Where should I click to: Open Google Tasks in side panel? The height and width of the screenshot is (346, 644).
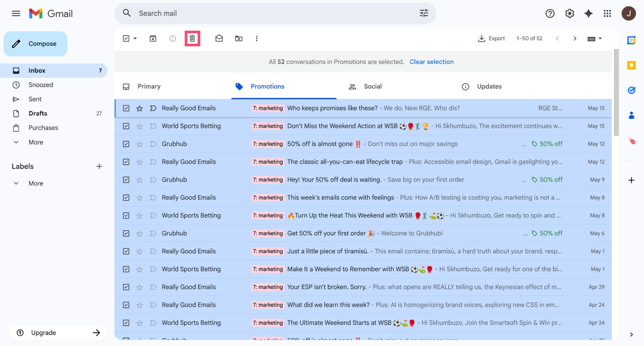tap(631, 90)
